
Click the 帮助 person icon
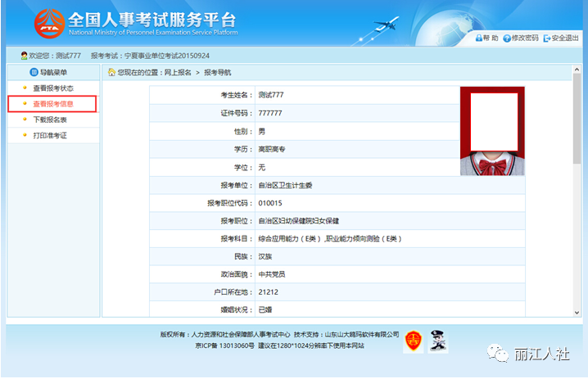479,38
